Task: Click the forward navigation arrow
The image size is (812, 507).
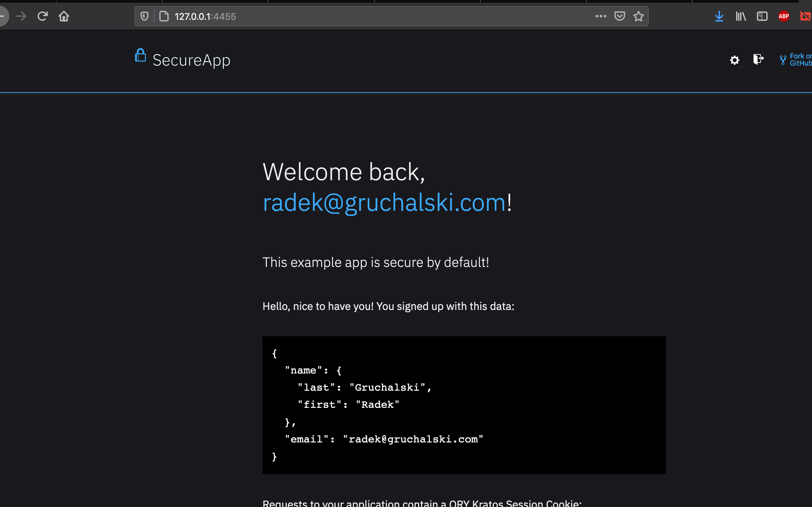Action: coord(21,16)
